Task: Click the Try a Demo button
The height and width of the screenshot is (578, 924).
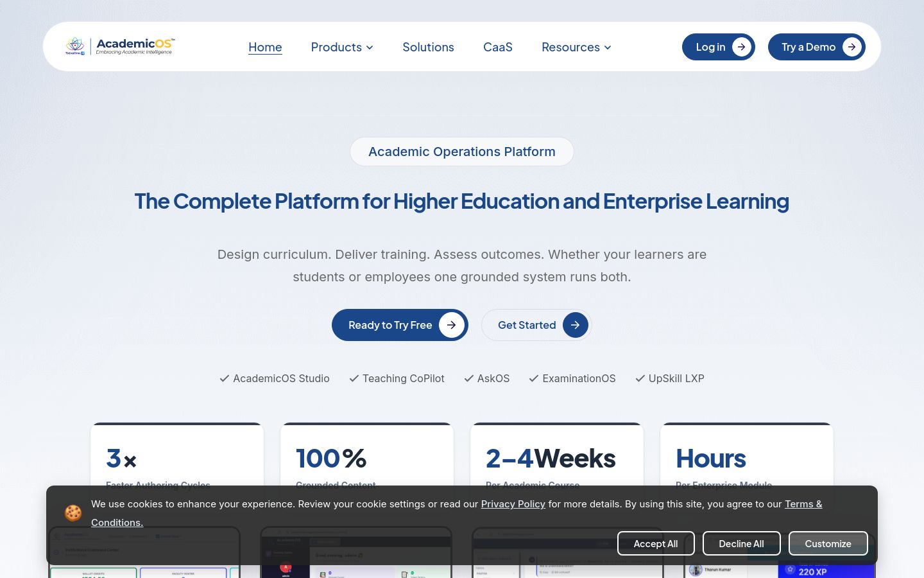Action: [817, 47]
